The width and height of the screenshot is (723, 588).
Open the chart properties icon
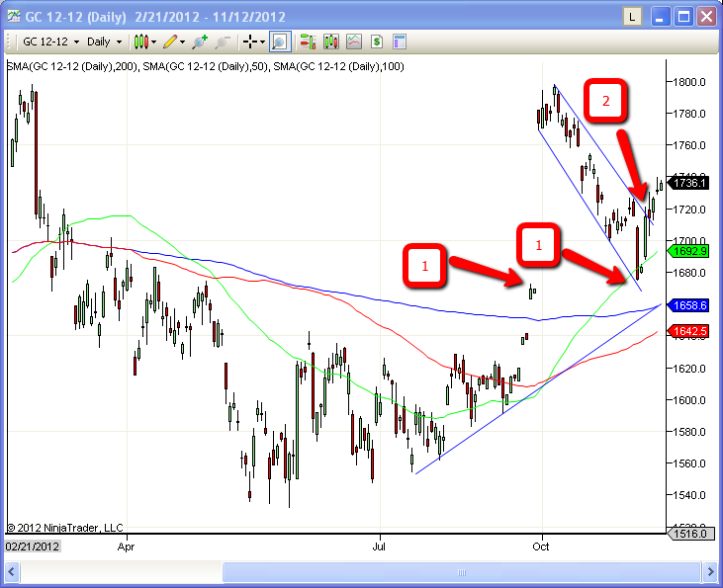(x=400, y=42)
